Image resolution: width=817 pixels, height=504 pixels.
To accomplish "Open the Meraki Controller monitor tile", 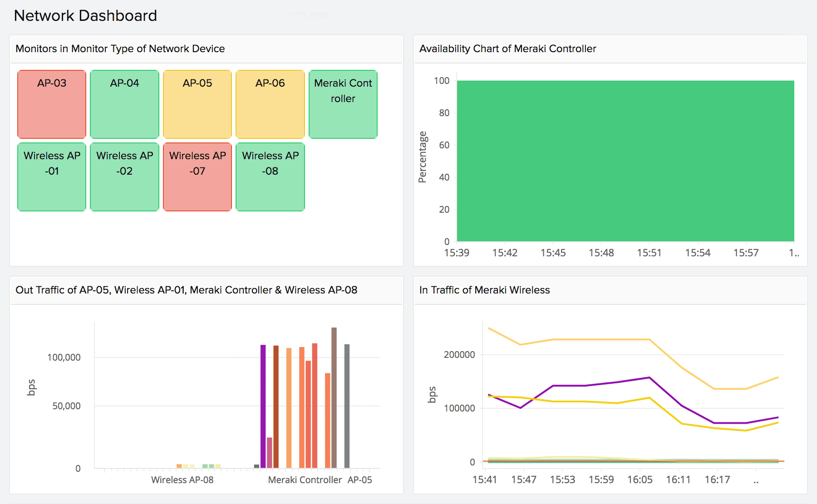I will click(343, 104).
